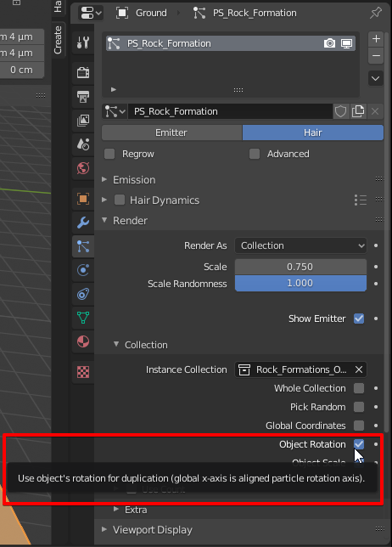
Task: Enable Whole Collection checkbox
Action: (359, 388)
